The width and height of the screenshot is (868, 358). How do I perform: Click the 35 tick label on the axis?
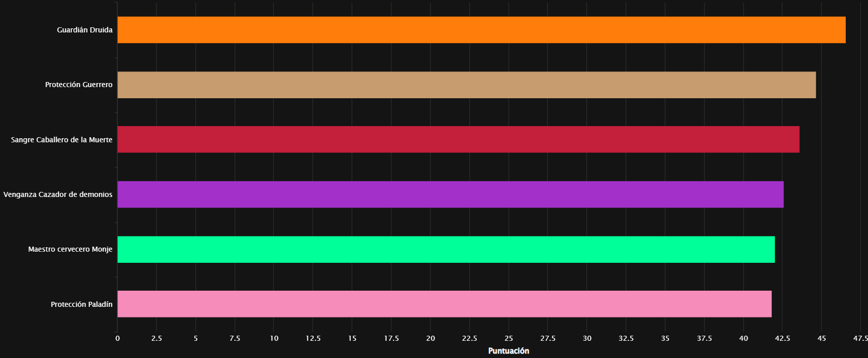pos(665,338)
